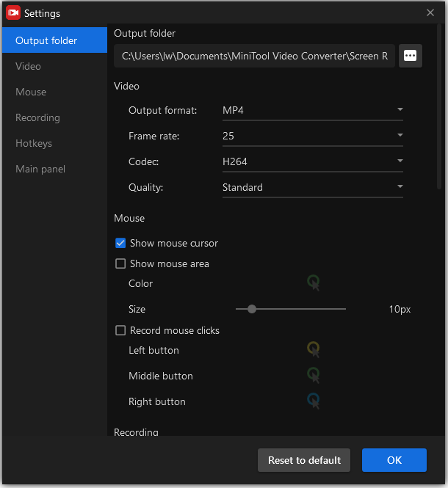The height and width of the screenshot is (488, 448).
Task: Click the Show mouse cursor label
Action: (174, 243)
